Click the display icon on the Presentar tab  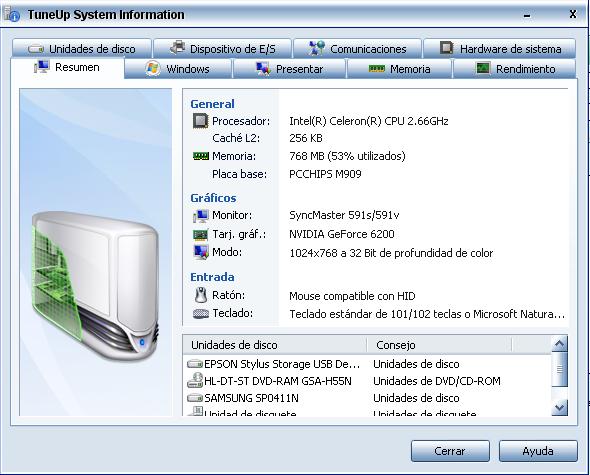(262, 69)
